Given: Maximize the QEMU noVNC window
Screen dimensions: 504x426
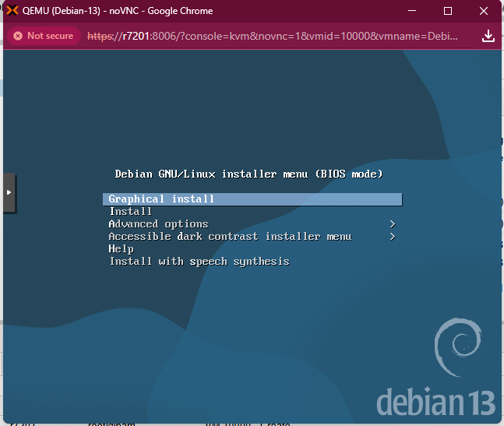Looking at the screenshot, I should (448, 11).
